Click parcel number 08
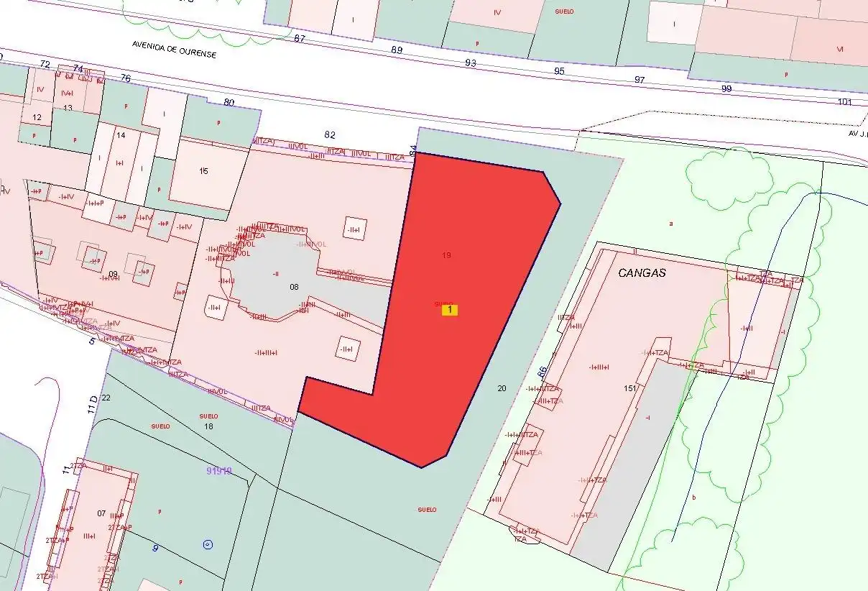This screenshot has height=591, width=868. [294, 287]
